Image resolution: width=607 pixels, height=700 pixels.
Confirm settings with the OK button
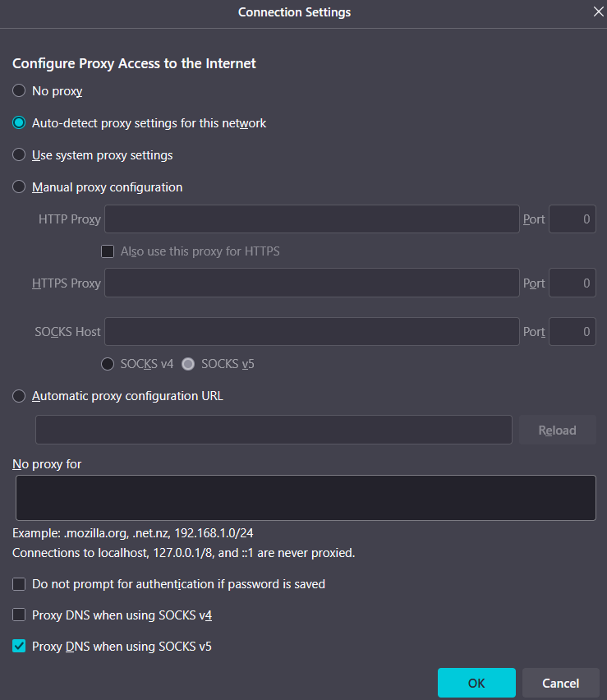click(476, 683)
